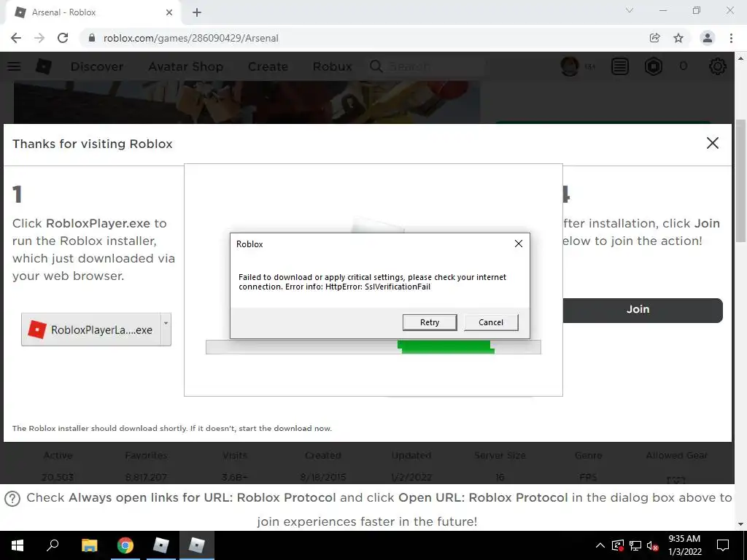Click the scrollbar down arrow

(x=740, y=524)
